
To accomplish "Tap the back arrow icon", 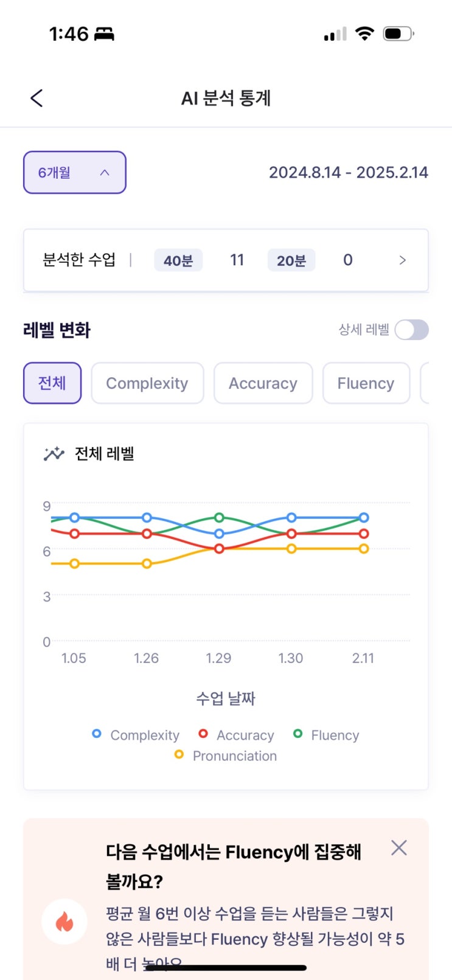I will coord(37,98).
